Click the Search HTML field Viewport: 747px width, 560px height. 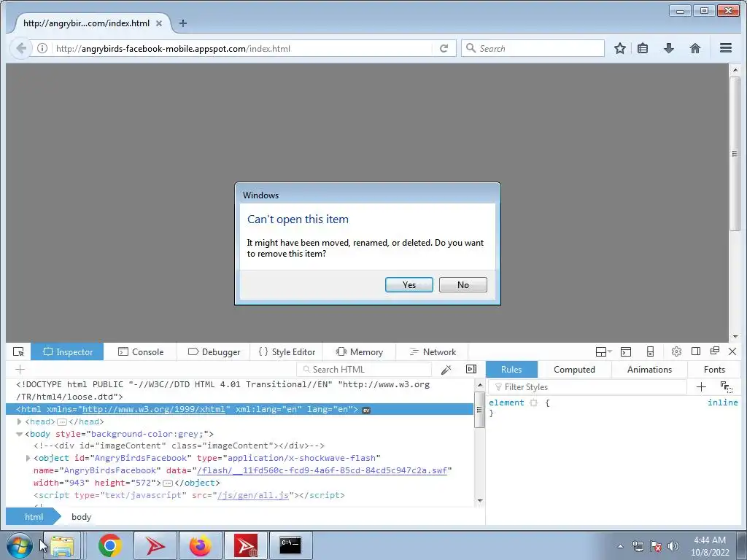(364, 370)
